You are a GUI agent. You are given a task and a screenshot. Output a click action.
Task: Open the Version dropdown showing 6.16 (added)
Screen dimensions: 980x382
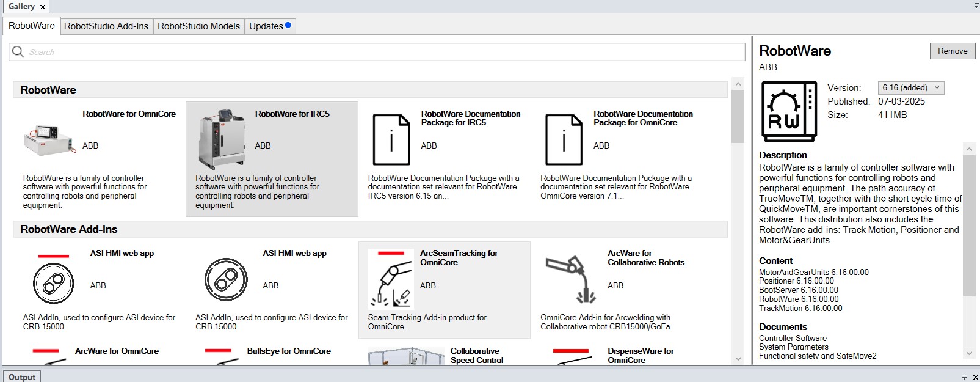911,87
